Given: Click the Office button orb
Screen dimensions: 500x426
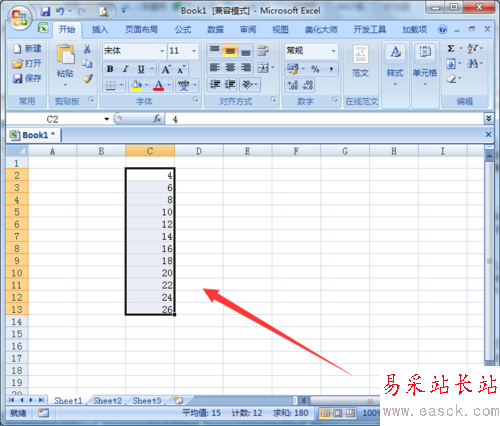Looking at the screenshot, I should tap(19, 18).
